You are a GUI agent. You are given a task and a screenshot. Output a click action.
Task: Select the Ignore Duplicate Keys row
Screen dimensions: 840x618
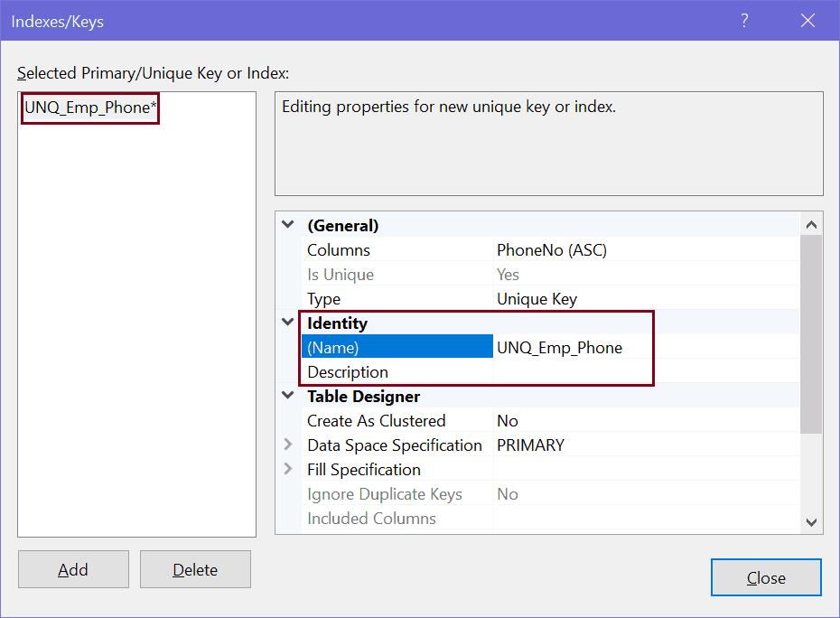click(397, 493)
